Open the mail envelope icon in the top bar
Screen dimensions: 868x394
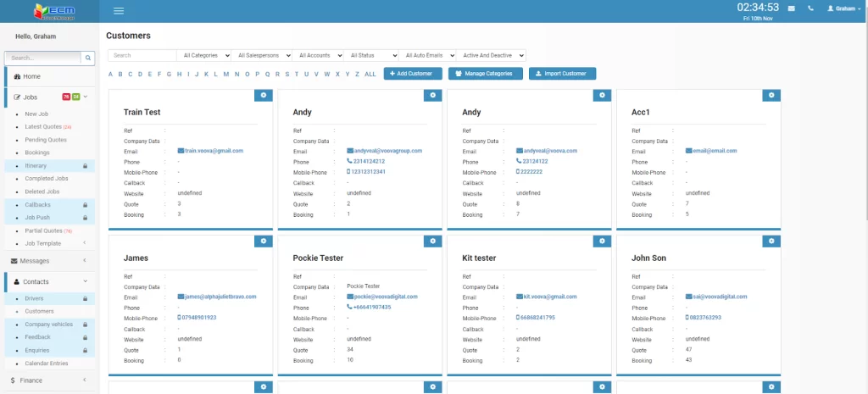coord(791,8)
